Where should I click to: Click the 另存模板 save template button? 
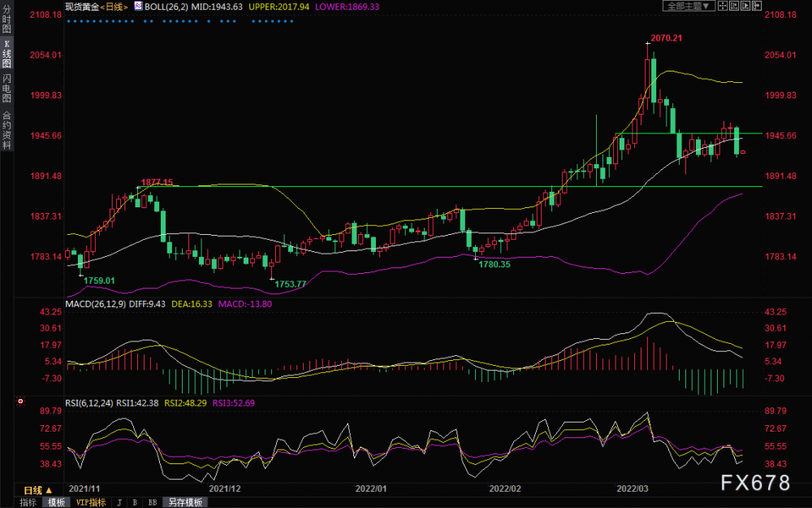[x=185, y=502]
